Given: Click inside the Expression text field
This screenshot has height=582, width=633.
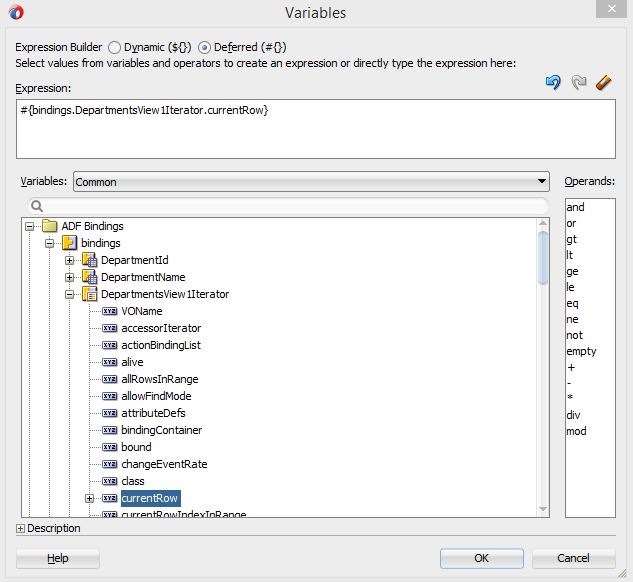Looking at the screenshot, I should [315, 130].
